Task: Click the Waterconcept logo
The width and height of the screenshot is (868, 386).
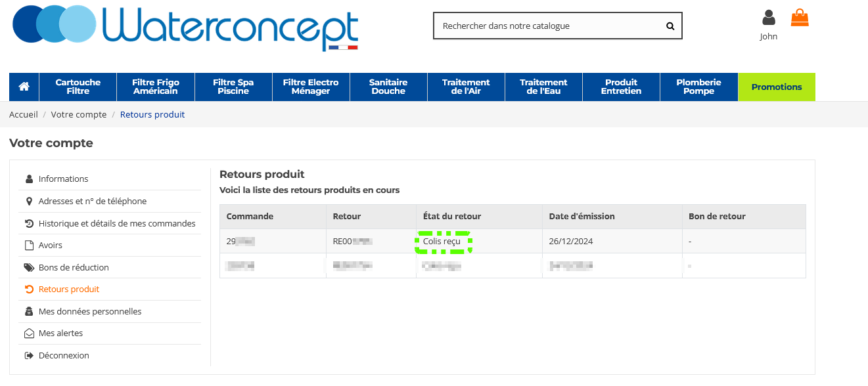Action: pos(185,26)
